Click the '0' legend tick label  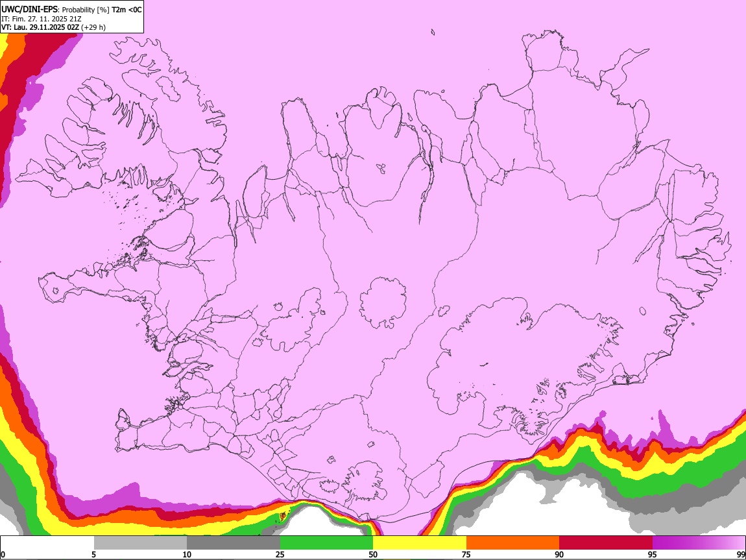coord(3,555)
